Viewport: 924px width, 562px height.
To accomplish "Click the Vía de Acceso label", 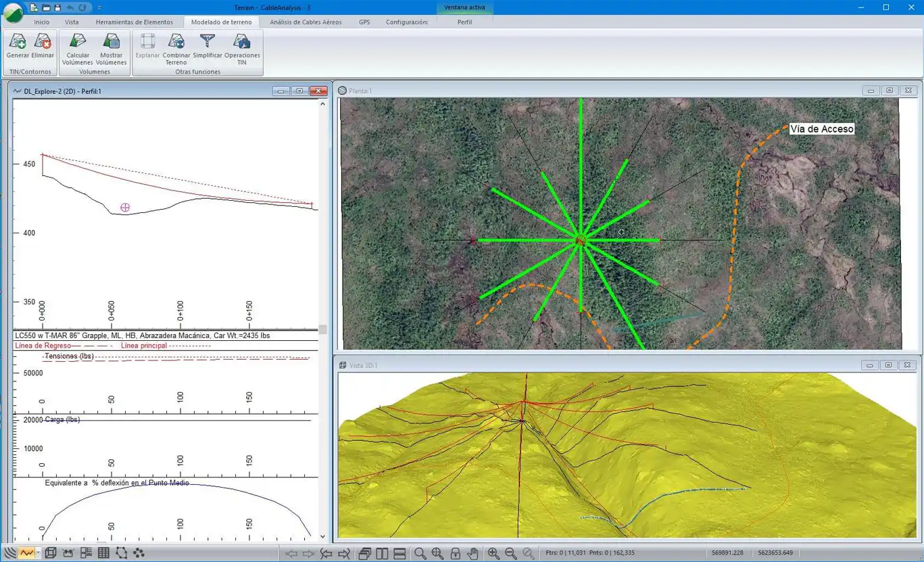I will [821, 128].
